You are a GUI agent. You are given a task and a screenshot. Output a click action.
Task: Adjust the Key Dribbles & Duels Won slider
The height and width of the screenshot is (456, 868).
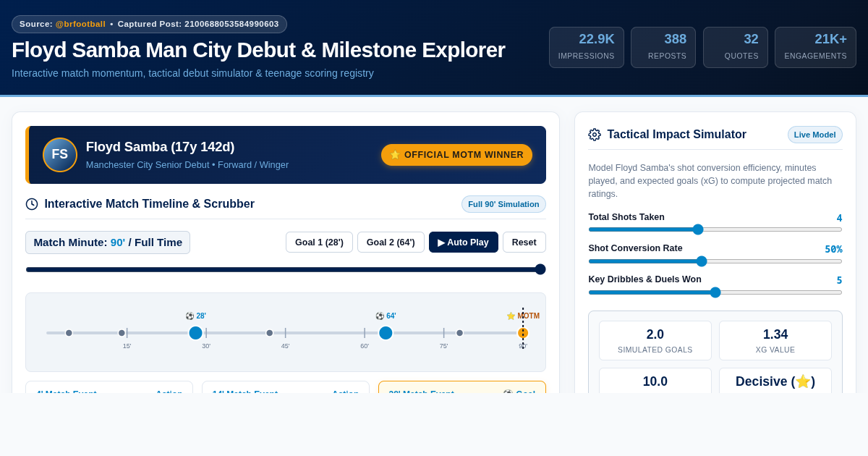pyautogui.click(x=715, y=292)
